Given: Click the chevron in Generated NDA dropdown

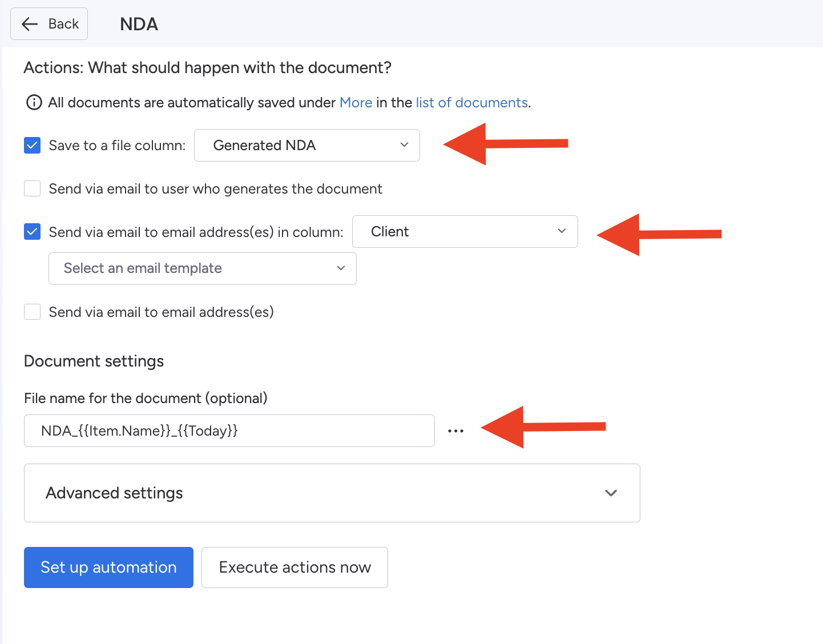Looking at the screenshot, I should [404, 145].
